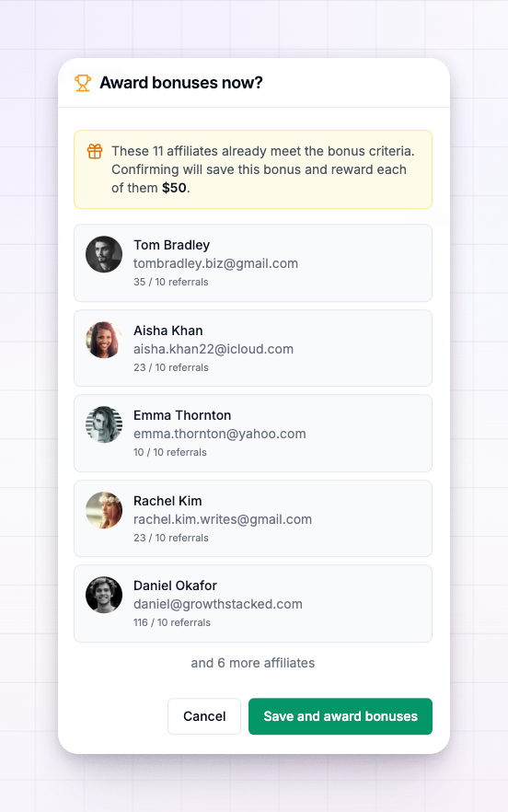This screenshot has height=812, width=508.
Task: Click Daniel Okafor's avatar photo
Action: click(x=104, y=595)
